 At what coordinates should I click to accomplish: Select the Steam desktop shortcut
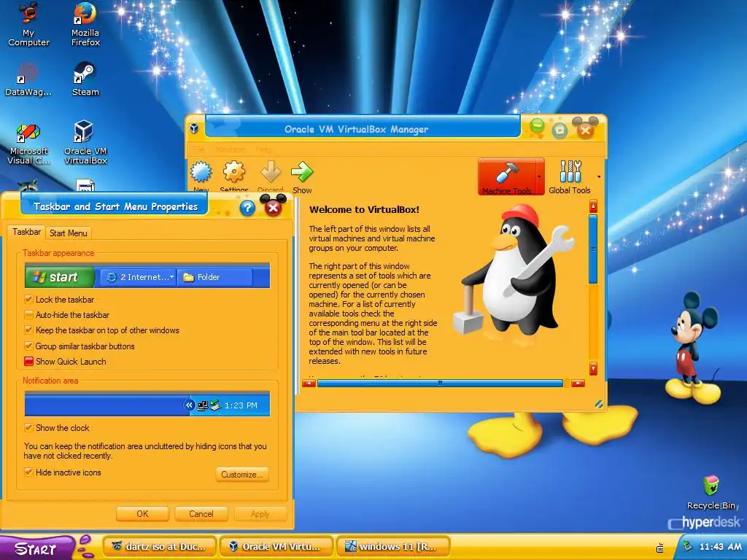[85, 79]
